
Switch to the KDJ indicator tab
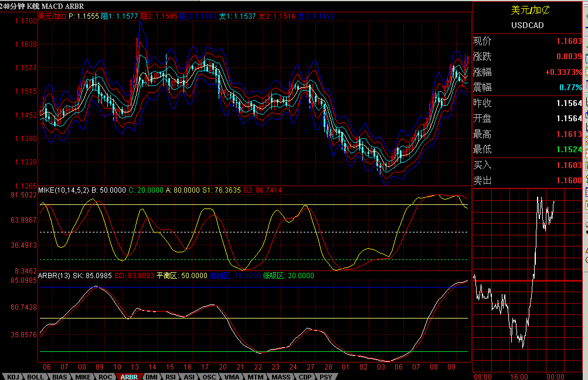point(12,376)
